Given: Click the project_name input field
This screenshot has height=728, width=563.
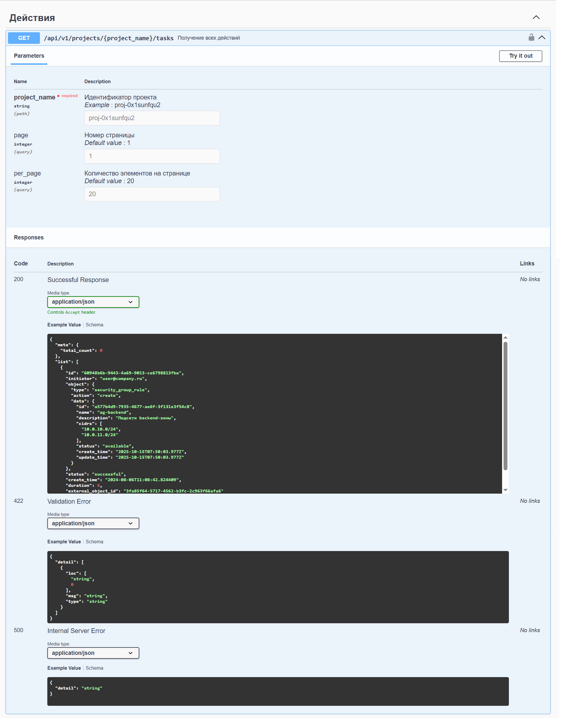Looking at the screenshot, I should tap(152, 118).
